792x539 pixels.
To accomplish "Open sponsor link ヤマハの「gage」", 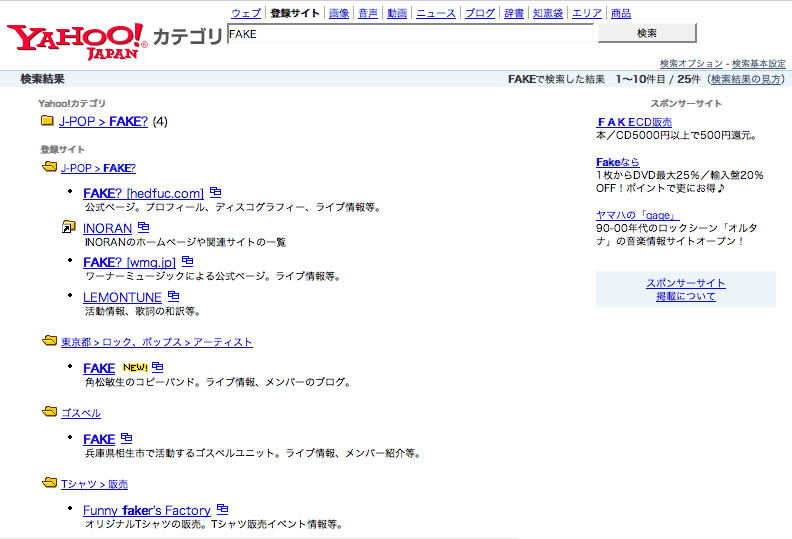I will point(637,215).
